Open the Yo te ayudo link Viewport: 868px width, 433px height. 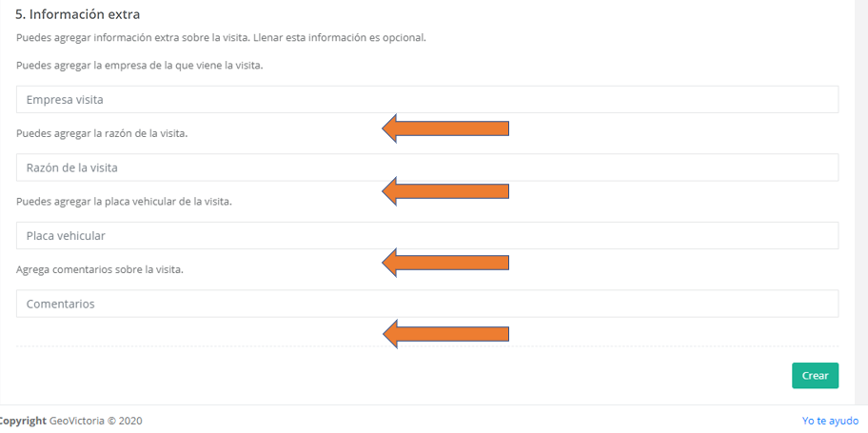[x=830, y=421]
